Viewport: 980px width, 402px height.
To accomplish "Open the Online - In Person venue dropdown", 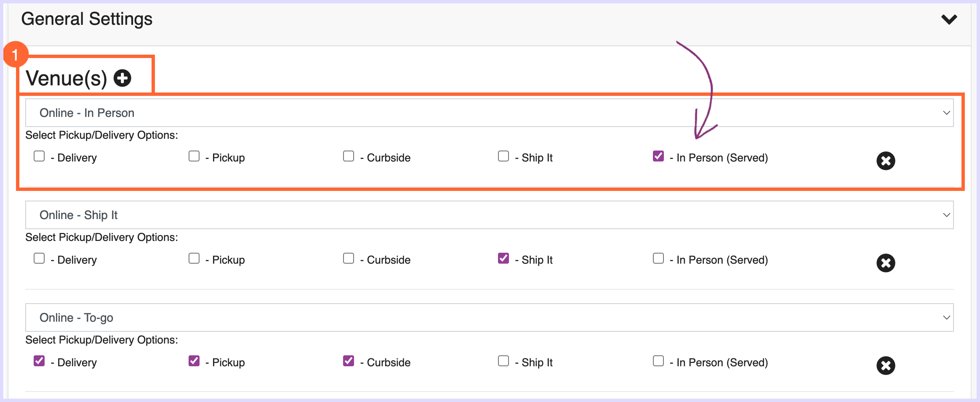I will 489,113.
